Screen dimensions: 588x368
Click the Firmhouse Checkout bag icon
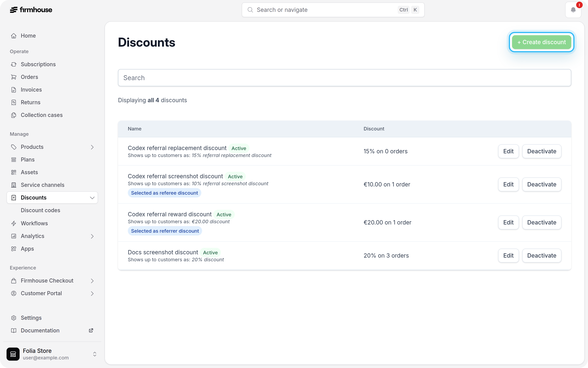coord(14,281)
